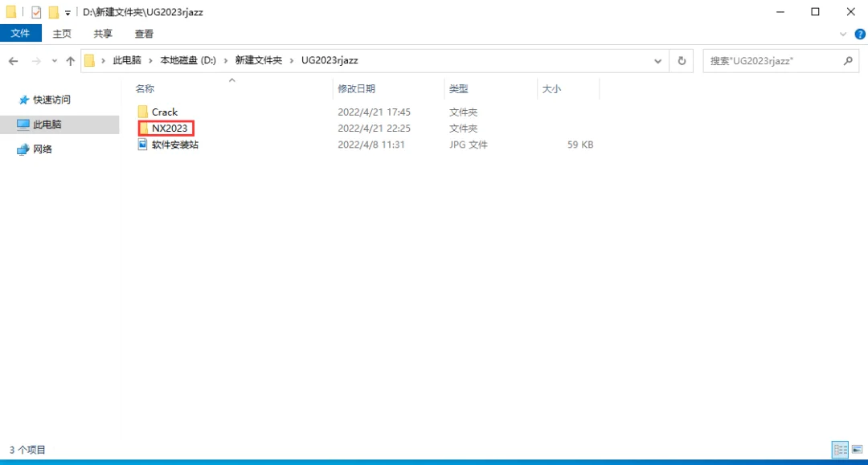Click the date 2022/4/8 11:31

tap(371, 145)
